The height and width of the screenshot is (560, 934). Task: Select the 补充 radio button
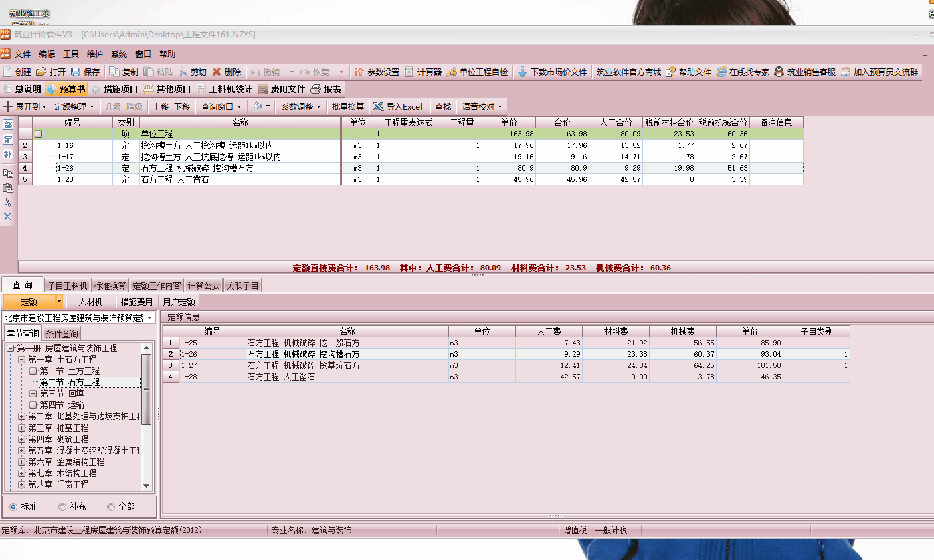[x=62, y=507]
